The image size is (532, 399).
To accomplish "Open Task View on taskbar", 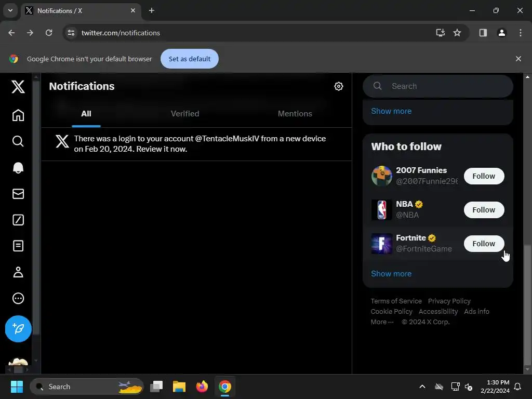I will [156, 387].
